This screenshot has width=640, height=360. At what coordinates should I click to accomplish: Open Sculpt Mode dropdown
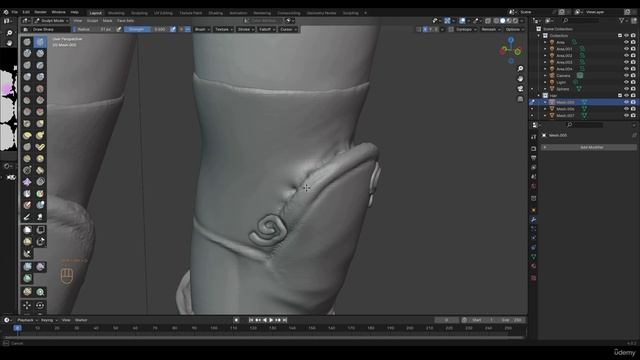(51, 20)
